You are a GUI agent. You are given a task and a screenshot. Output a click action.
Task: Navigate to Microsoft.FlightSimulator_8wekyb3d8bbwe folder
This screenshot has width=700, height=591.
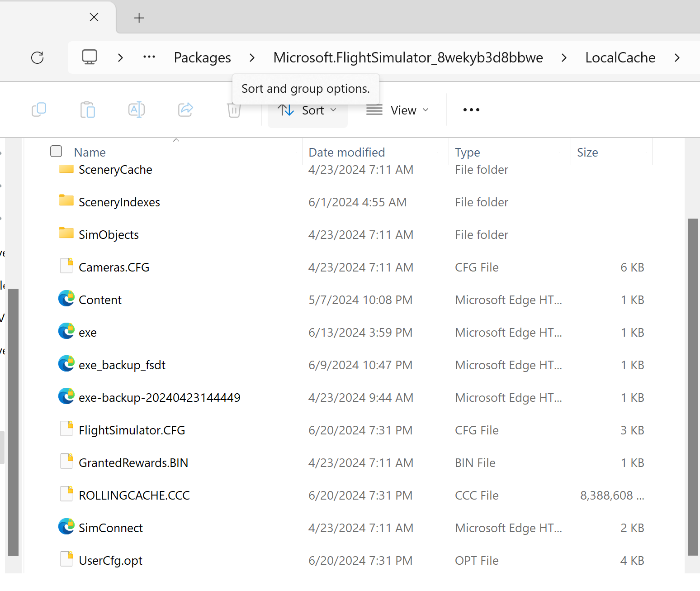click(x=407, y=57)
